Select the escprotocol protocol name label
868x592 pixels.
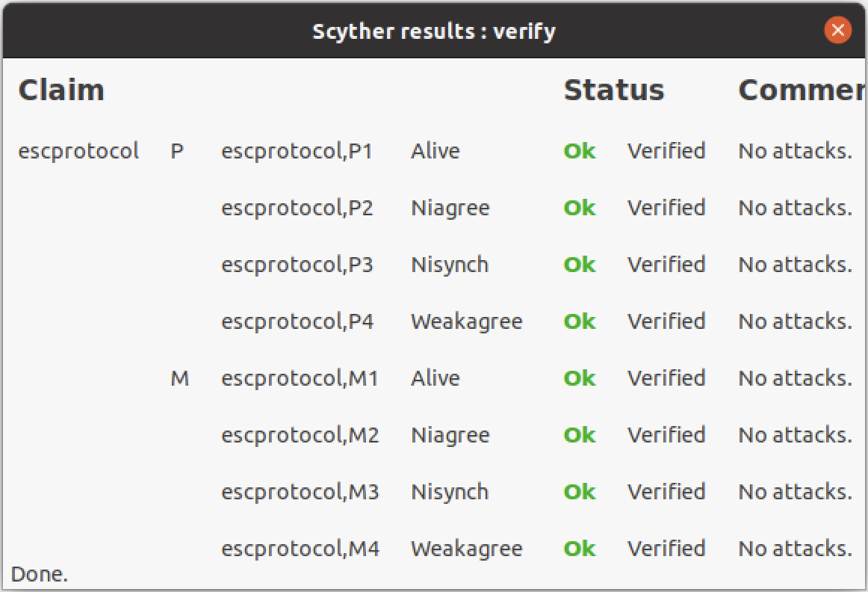78,151
